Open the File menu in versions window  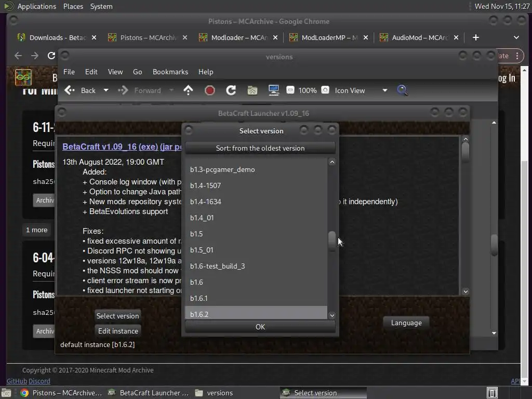pos(69,72)
